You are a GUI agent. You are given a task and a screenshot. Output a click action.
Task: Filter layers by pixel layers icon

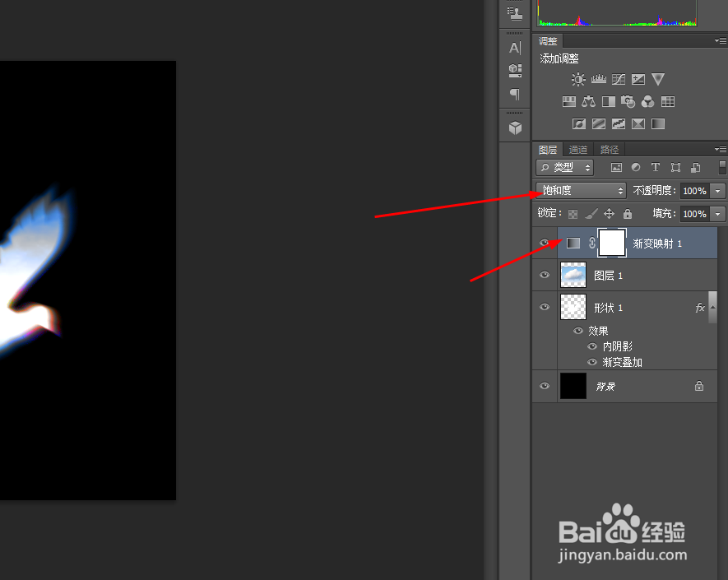coord(616,168)
